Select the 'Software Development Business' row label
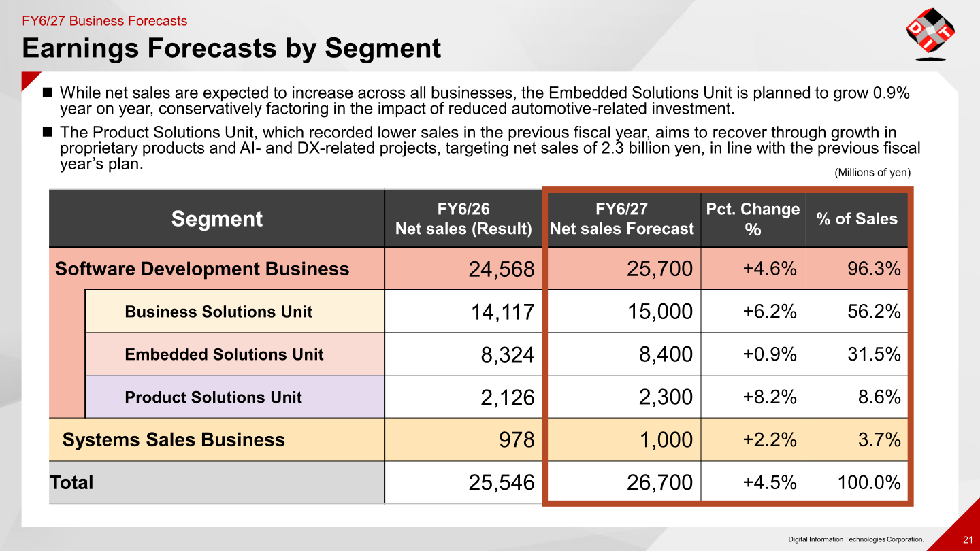 202,269
